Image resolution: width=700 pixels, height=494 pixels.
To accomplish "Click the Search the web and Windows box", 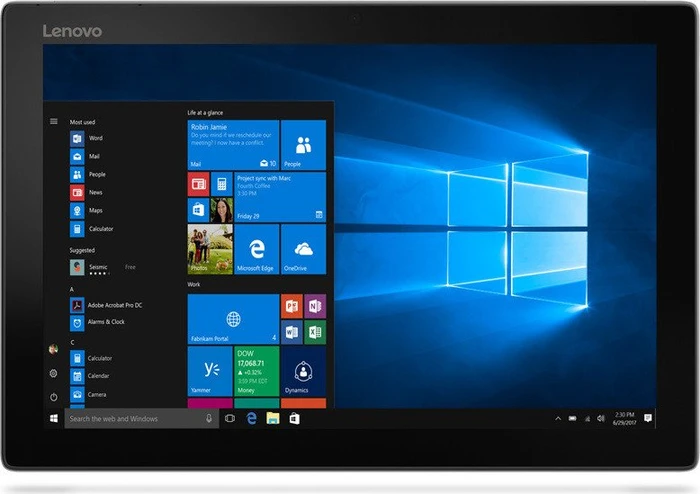I will (142, 419).
